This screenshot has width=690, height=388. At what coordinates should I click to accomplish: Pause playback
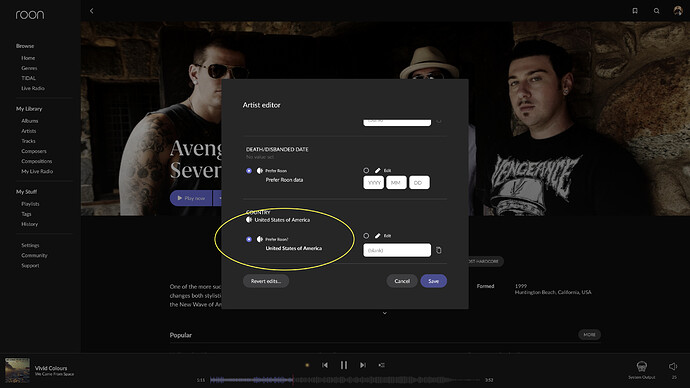click(344, 365)
